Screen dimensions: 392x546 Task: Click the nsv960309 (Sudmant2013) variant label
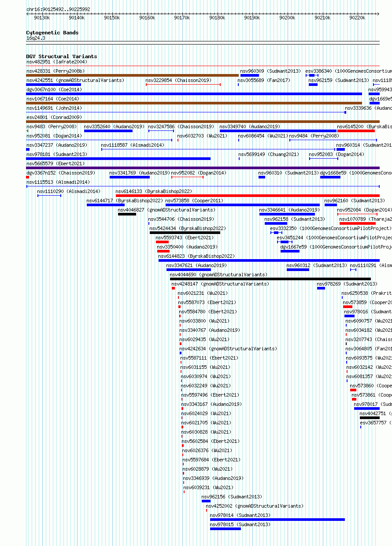click(x=270, y=71)
